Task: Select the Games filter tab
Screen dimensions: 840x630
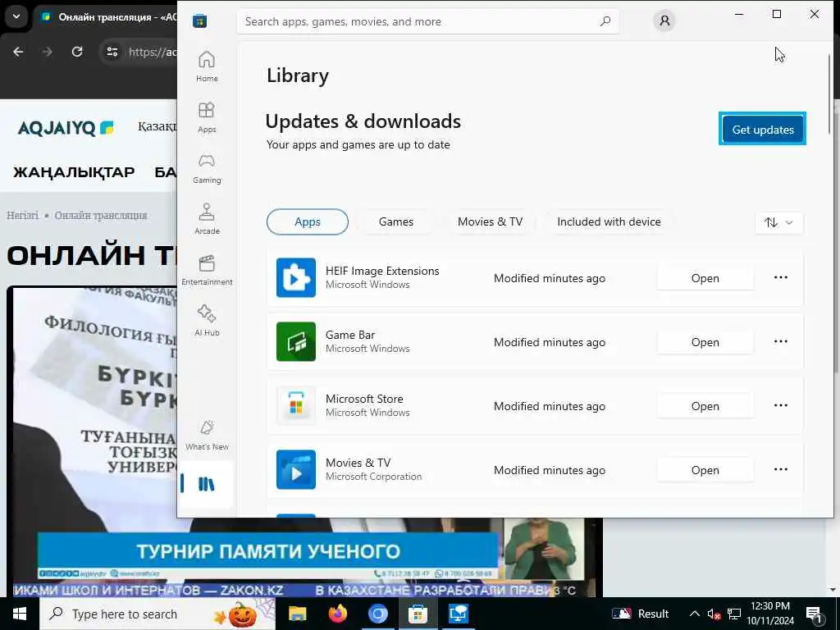Action: click(x=396, y=221)
